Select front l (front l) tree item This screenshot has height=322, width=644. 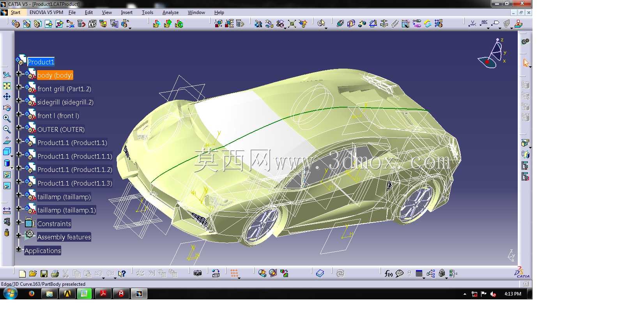coord(58,116)
